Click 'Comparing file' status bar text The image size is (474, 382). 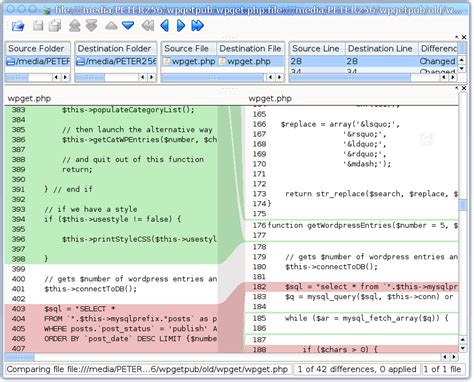tap(147, 369)
